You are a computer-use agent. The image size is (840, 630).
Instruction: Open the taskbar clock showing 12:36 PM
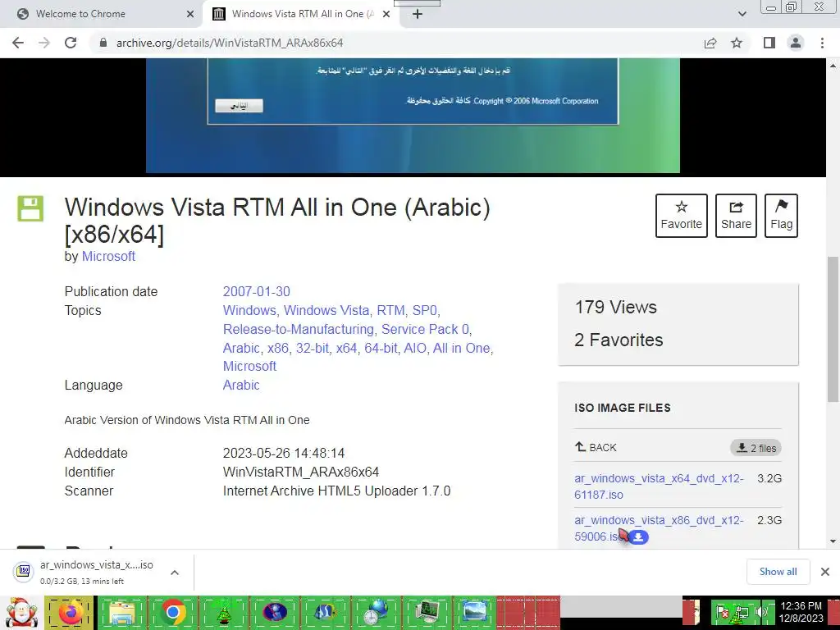pos(801,612)
